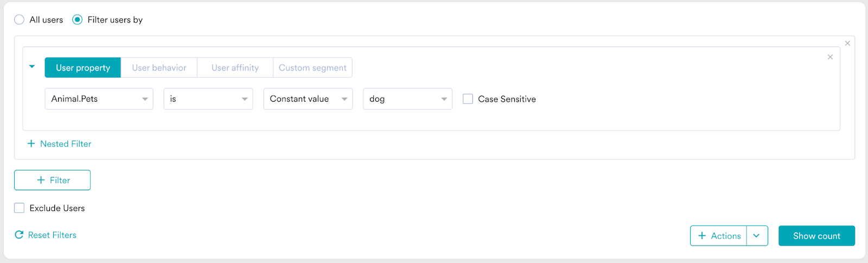
Task: Close the outer filter group X icon
Action: pos(847,43)
